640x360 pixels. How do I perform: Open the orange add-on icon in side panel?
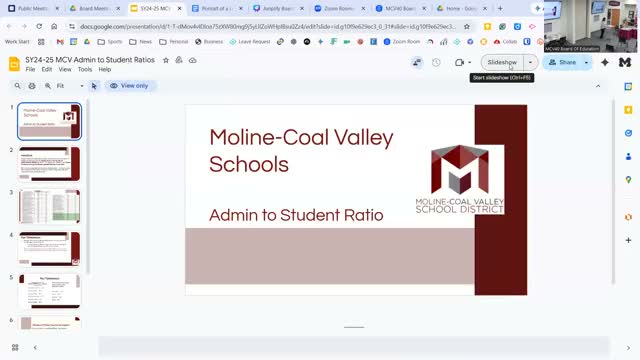(628, 217)
